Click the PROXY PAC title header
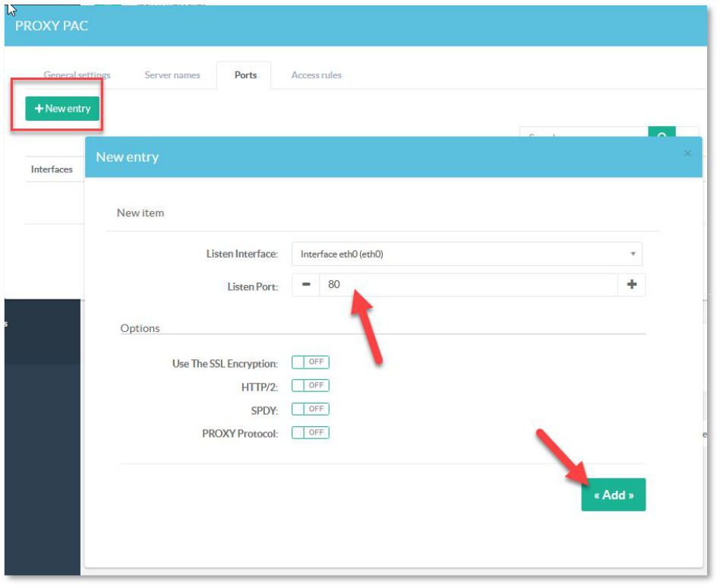Viewport: 720px width, 588px height. [x=52, y=26]
